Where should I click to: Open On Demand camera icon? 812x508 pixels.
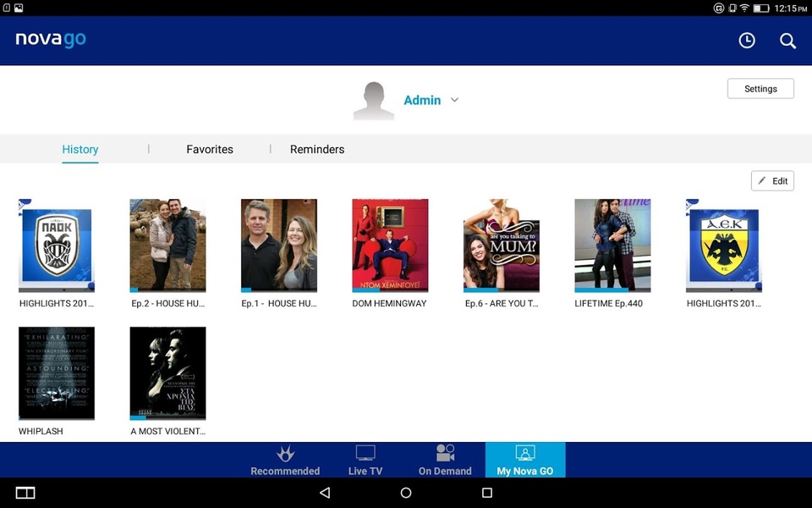tap(445, 452)
